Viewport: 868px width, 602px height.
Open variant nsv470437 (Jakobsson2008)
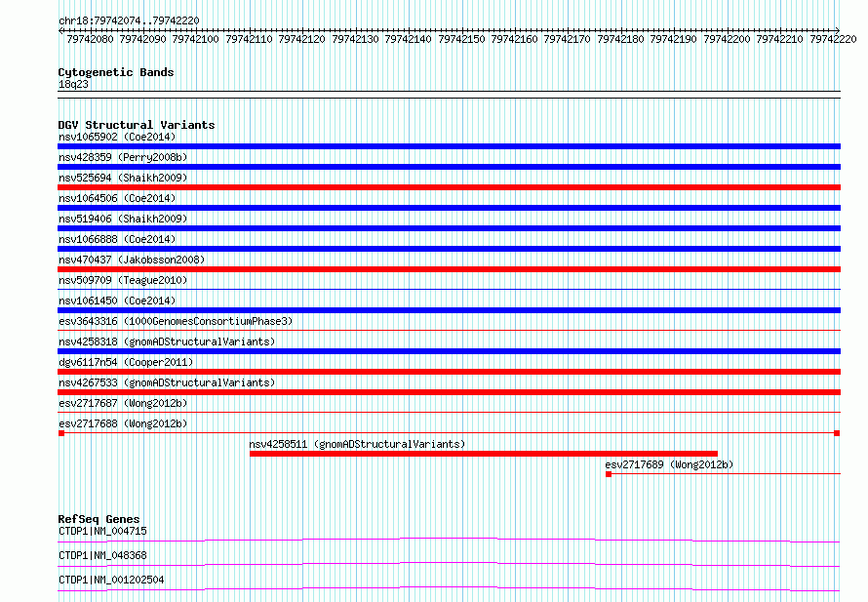click(132, 260)
